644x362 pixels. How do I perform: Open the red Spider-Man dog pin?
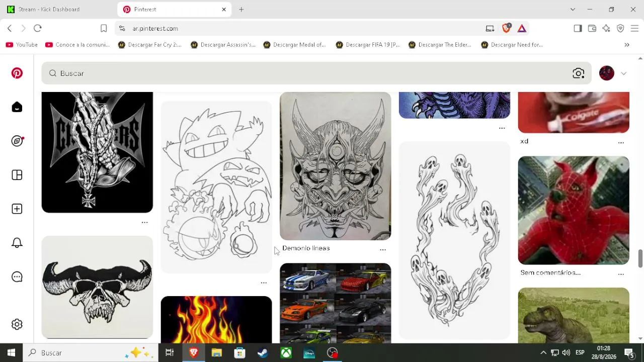[574, 210]
